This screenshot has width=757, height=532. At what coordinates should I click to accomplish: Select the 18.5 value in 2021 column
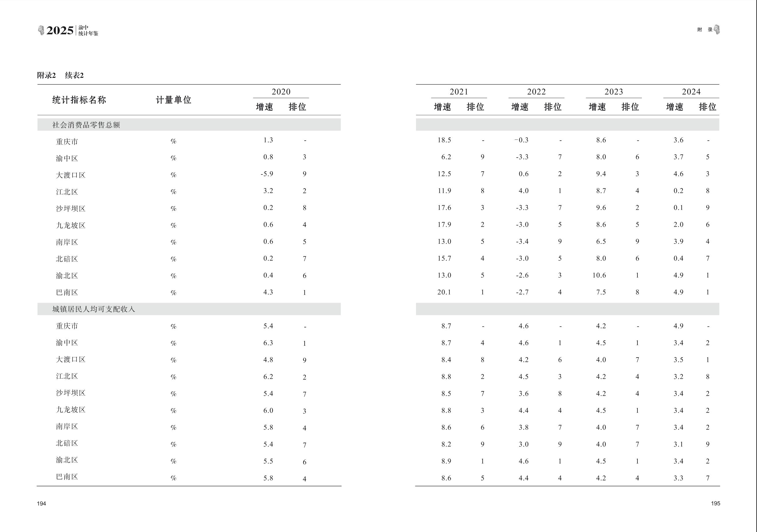pos(444,140)
